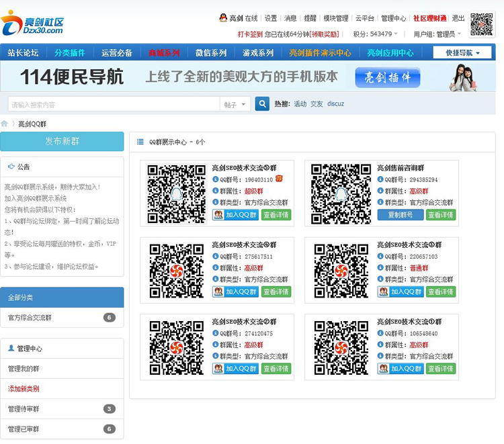Open the QR code of 亮剑SEO技术交流②群
This screenshot has height=444, width=504.
click(x=177, y=348)
